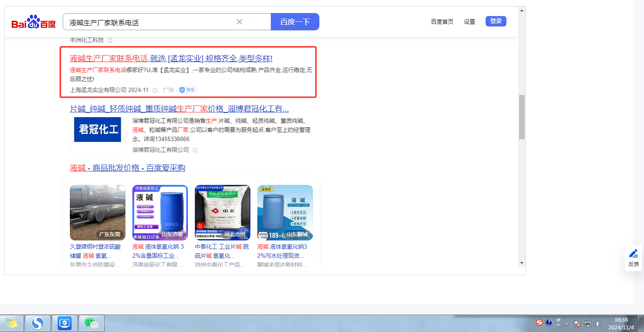Expand dropdown next to 上海孟龙实业有限公司 2024-11
Image resolution: width=644 pixels, height=332 pixels.
coord(154,90)
